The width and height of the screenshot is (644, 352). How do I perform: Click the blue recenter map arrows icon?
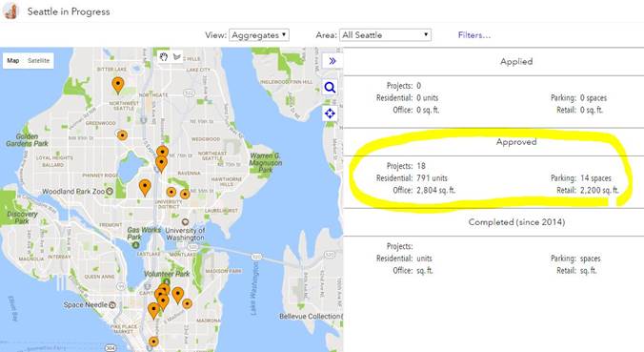(330, 114)
